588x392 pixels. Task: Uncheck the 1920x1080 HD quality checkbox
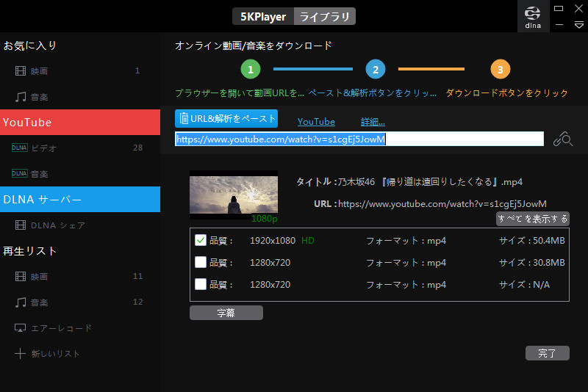click(x=201, y=241)
